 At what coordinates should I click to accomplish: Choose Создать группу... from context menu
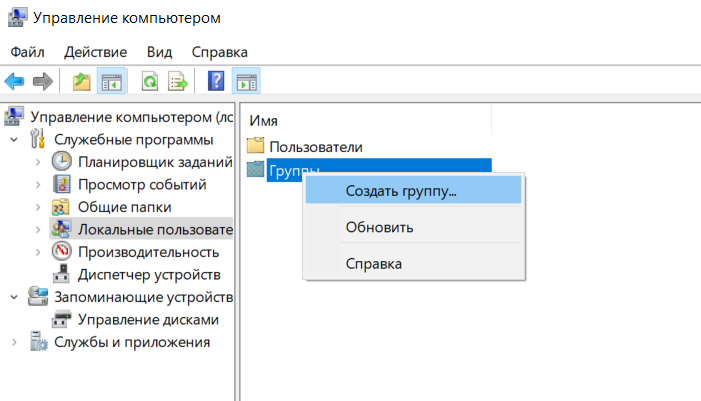point(414,191)
